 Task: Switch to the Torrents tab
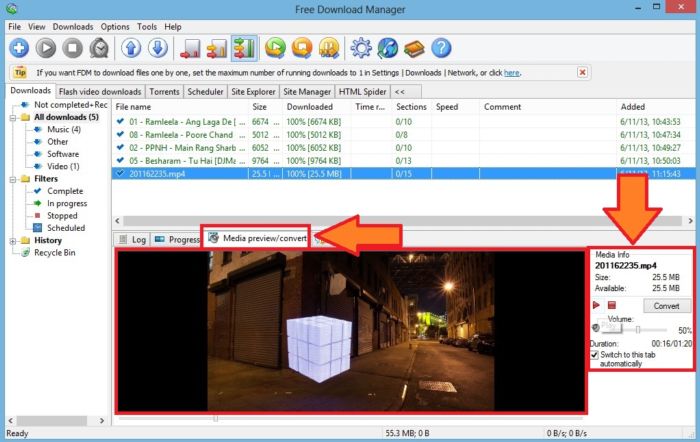tap(164, 92)
